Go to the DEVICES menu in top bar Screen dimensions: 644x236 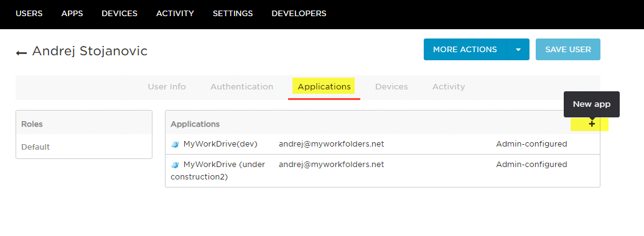point(119,14)
